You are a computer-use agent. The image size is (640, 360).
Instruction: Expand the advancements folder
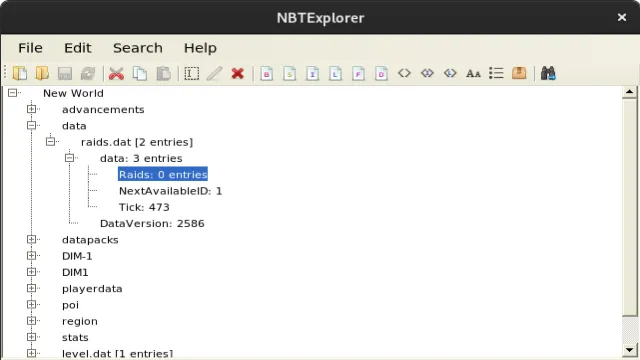pyautogui.click(x=31, y=109)
